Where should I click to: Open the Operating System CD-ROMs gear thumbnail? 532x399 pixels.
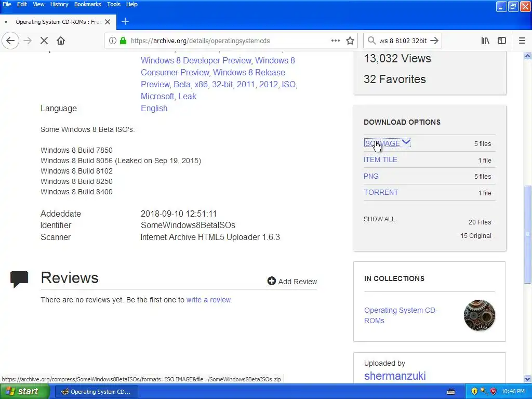point(479,315)
